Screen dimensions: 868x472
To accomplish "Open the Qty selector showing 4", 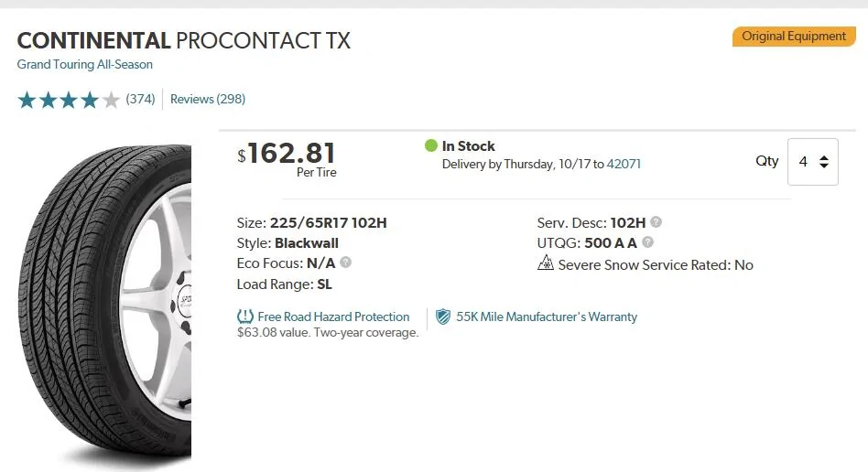I will pyautogui.click(x=813, y=162).
